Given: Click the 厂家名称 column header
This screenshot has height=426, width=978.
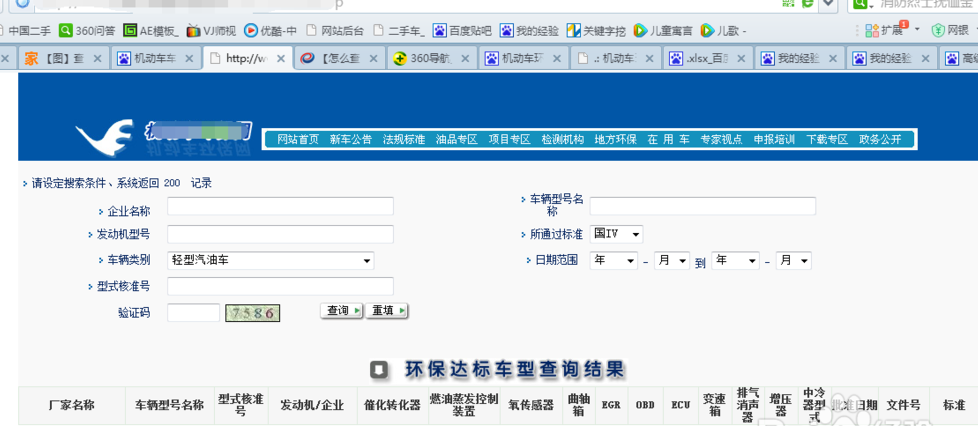Looking at the screenshot, I should coord(72,405).
